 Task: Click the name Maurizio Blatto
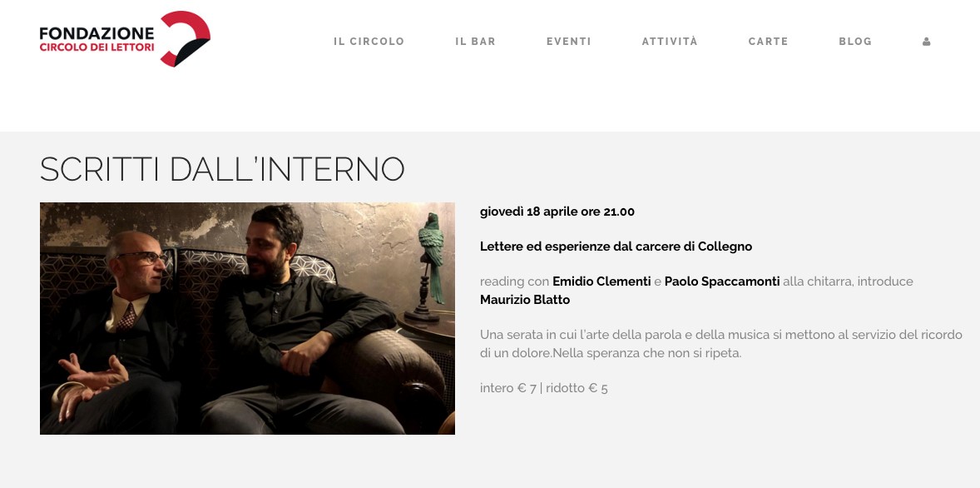(x=524, y=300)
